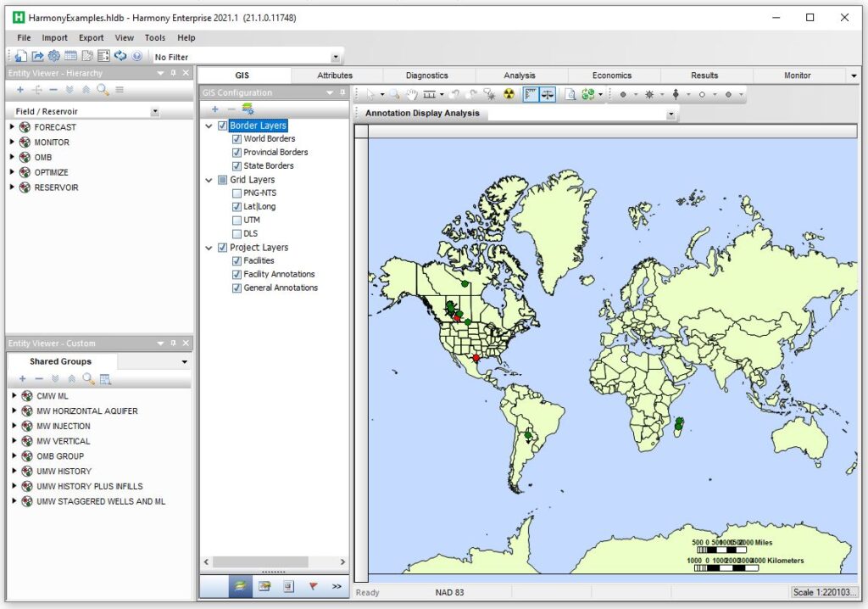Viewport: 868px width, 609px height.
Task: Open the Field / Reservoir dropdown
Action: (x=155, y=112)
